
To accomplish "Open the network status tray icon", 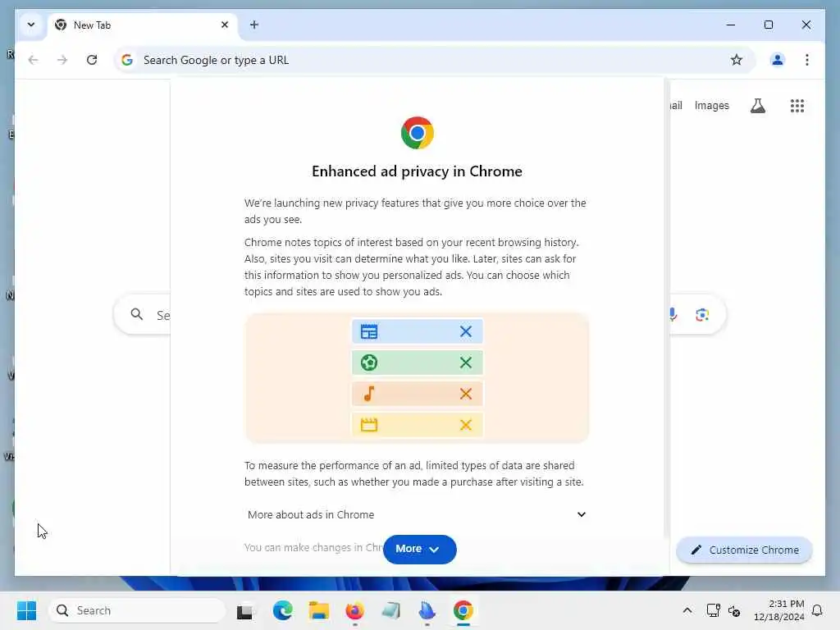I will point(713,610).
